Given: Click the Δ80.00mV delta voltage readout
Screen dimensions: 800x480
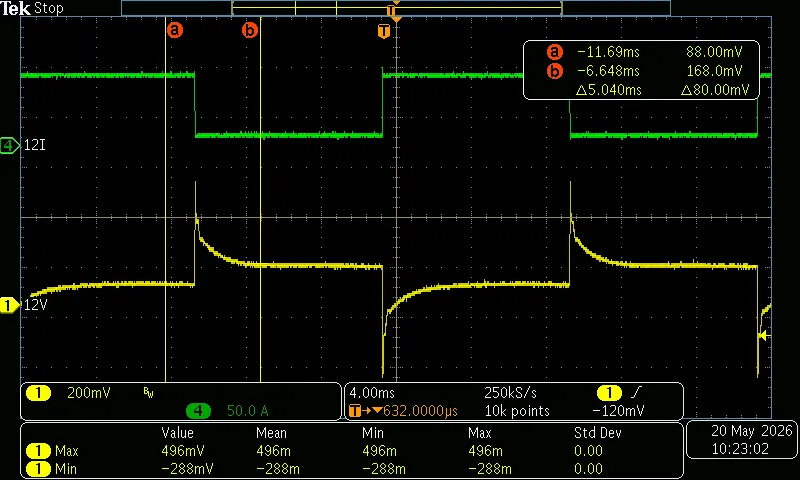Looking at the screenshot, I should click(x=715, y=90).
